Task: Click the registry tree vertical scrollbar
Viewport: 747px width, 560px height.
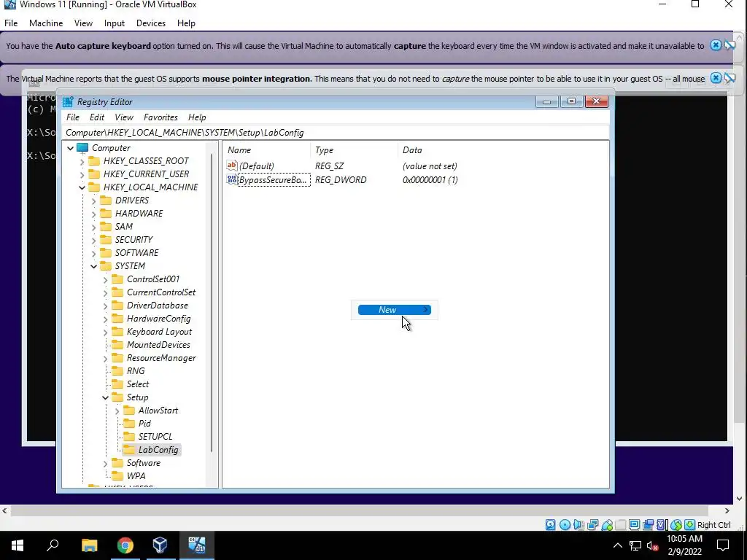Action: coord(211,303)
